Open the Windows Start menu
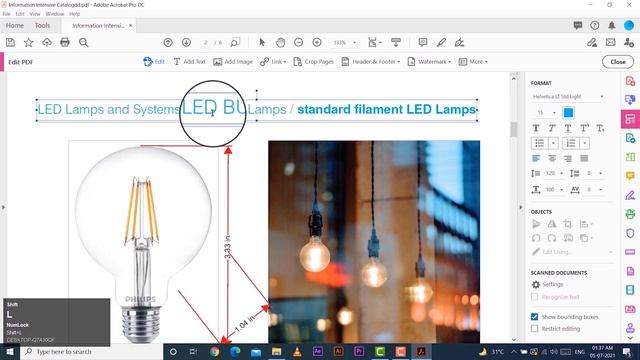Viewport: 640px width, 360px height. pyautogui.click(x=10, y=351)
